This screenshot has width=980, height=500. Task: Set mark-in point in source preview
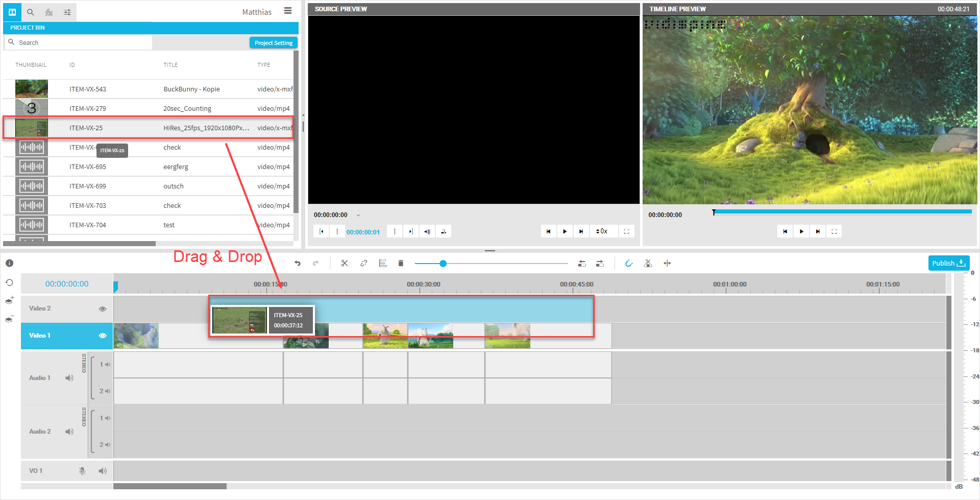pos(337,232)
